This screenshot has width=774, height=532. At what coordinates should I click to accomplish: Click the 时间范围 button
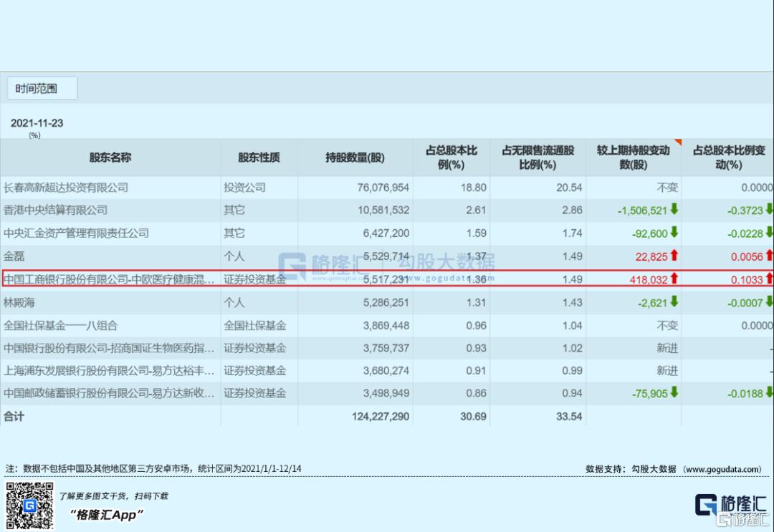tap(42, 89)
